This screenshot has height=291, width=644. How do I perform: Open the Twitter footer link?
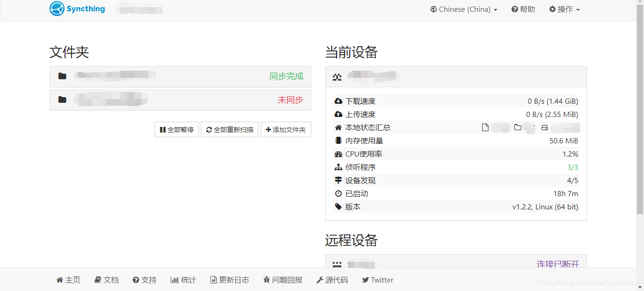click(378, 280)
